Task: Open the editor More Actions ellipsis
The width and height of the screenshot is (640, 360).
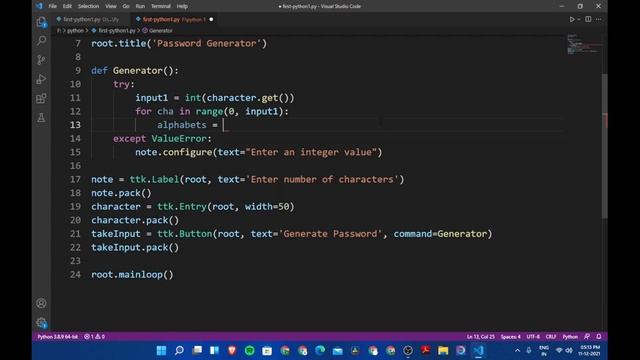Action: click(599, 19)
